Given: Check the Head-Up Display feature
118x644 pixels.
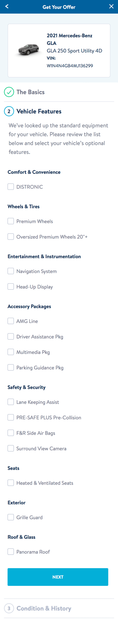Looking at the screenshot, I should coord(11,287).
